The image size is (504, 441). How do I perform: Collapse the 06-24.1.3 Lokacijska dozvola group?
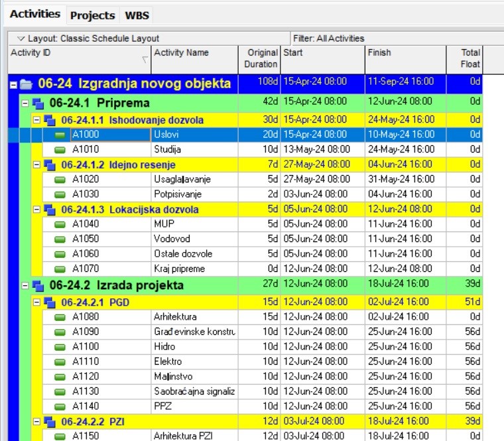pos(37,210)
